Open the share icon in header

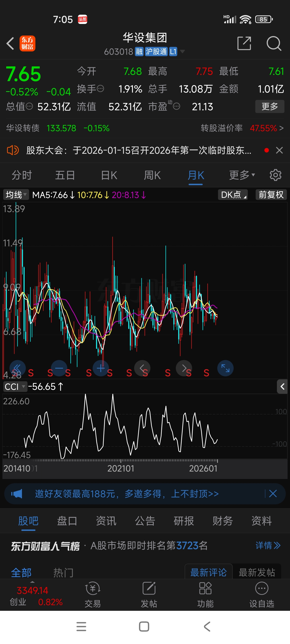244,43
